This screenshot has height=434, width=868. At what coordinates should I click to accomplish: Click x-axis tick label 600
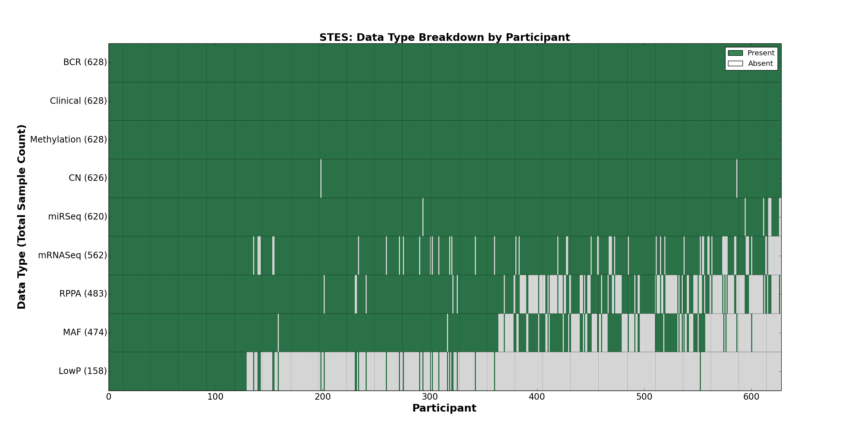pyautogui.click(x=751, y=397)
